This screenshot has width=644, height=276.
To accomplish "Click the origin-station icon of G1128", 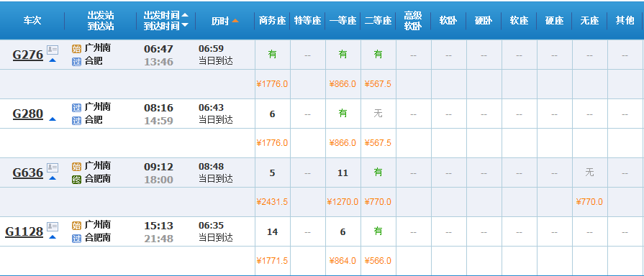I will pos(76,226).
